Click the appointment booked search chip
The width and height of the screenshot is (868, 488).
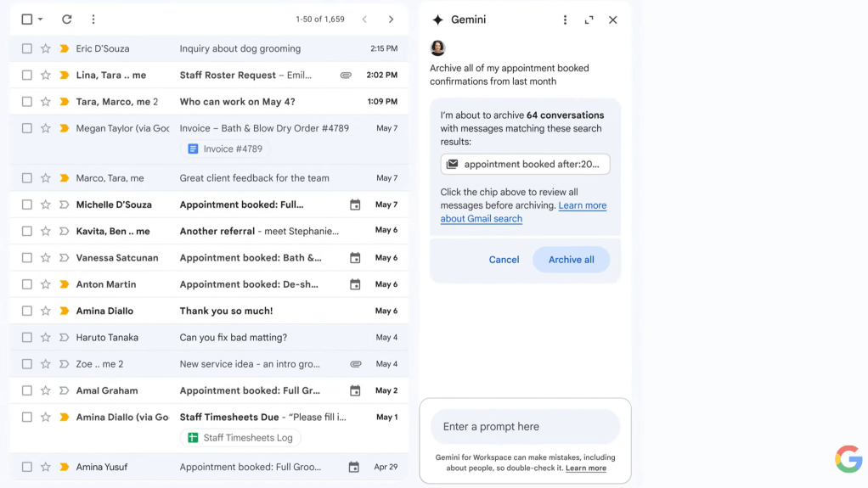tap(525, 165)
